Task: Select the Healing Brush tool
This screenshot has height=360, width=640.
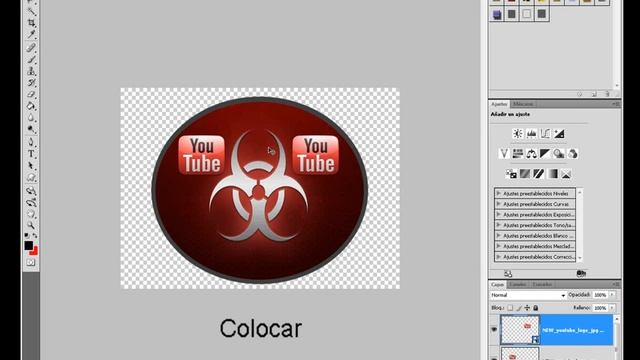Action: (x=31, y=48)
